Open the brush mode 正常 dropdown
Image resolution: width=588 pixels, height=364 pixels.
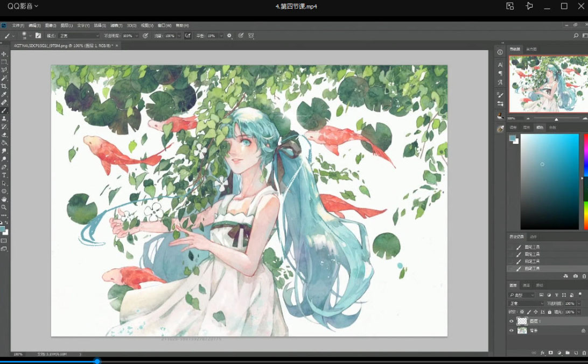click(x=79, y=36)
